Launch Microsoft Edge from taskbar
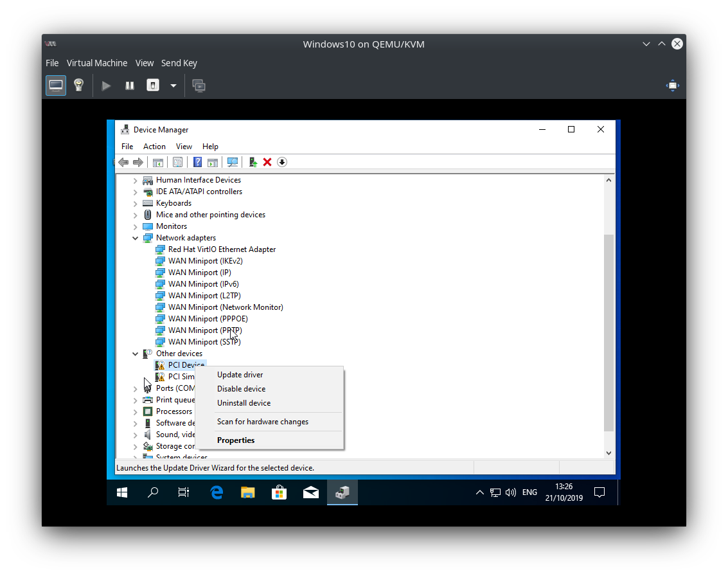Viewport: 728px width, 576px height. (x=217, y=492)
